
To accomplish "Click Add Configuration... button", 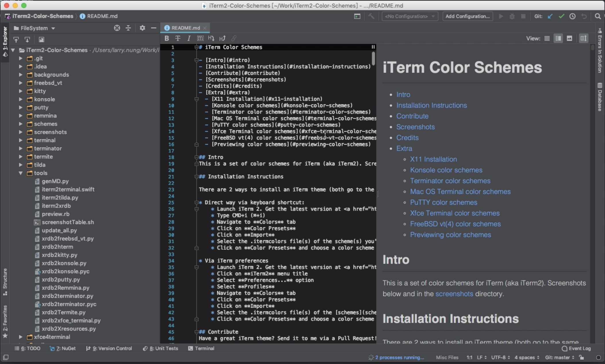I will [x=468, y=16].
